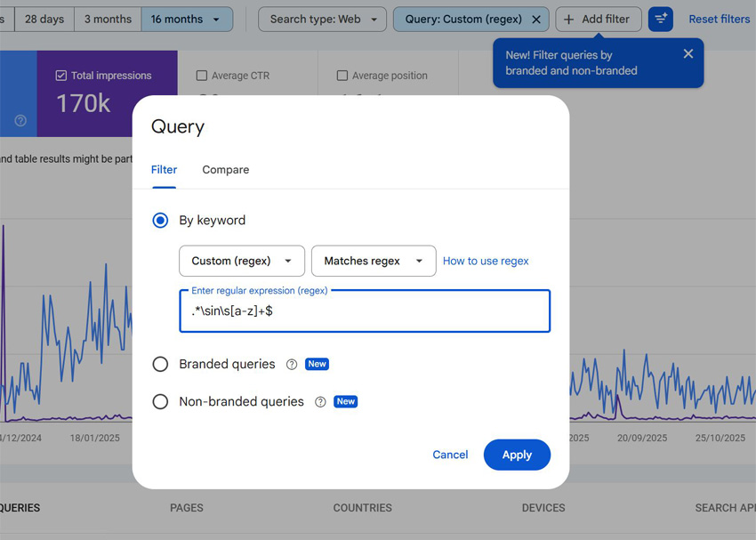Click the 25/10/2025 chart date label
Image resolution: width=756 pixels, height=540 pixels.
(720, 438)
